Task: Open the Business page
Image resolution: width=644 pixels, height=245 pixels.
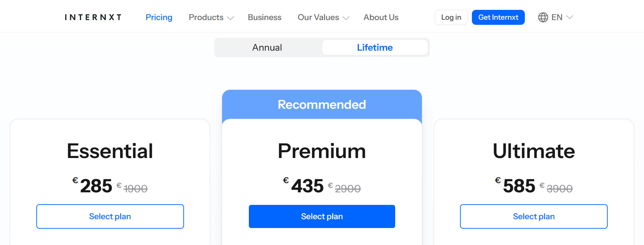Action: 264,17
